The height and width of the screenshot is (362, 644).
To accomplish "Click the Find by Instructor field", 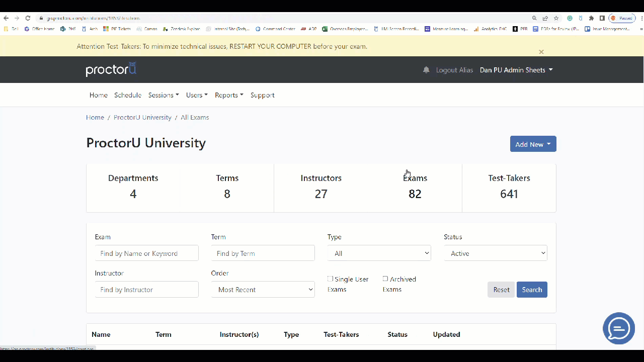I will click(x=147, y=289).
